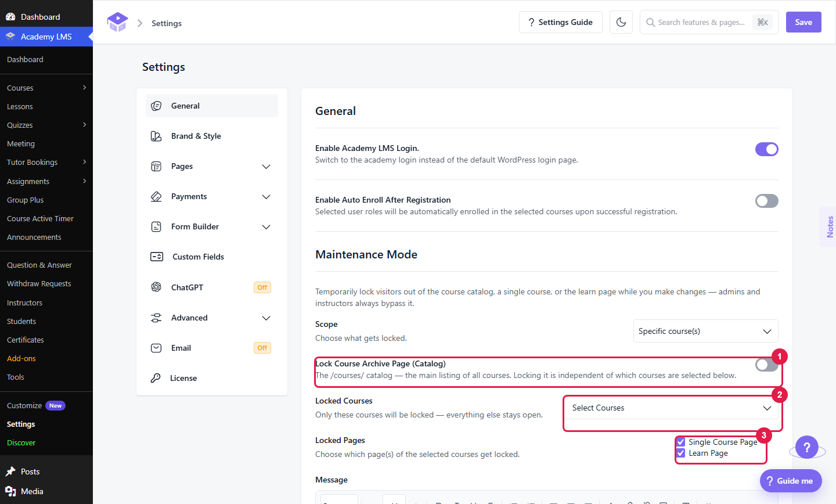Open Customize with New badge
Screen dimensions: 836x504
pyautogui.click(x=36, y=406)
